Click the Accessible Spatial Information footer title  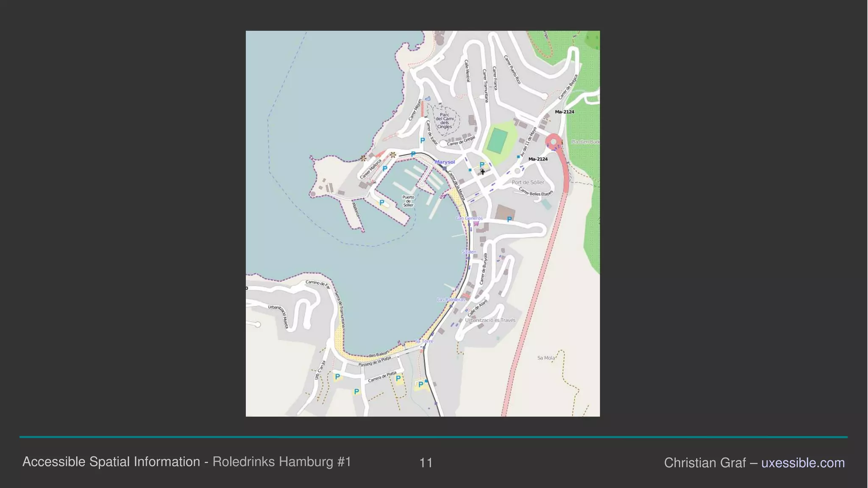[x=111, y=462]
